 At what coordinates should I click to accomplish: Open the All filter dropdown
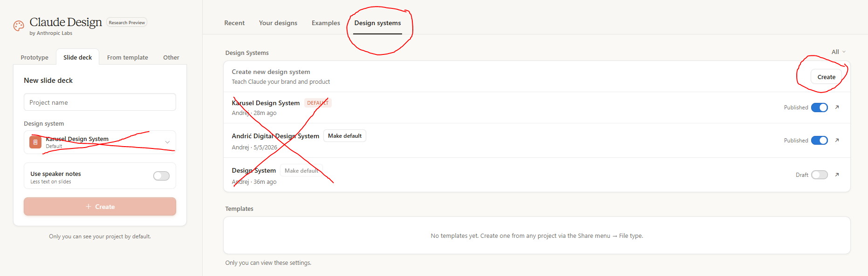[838, 52]
